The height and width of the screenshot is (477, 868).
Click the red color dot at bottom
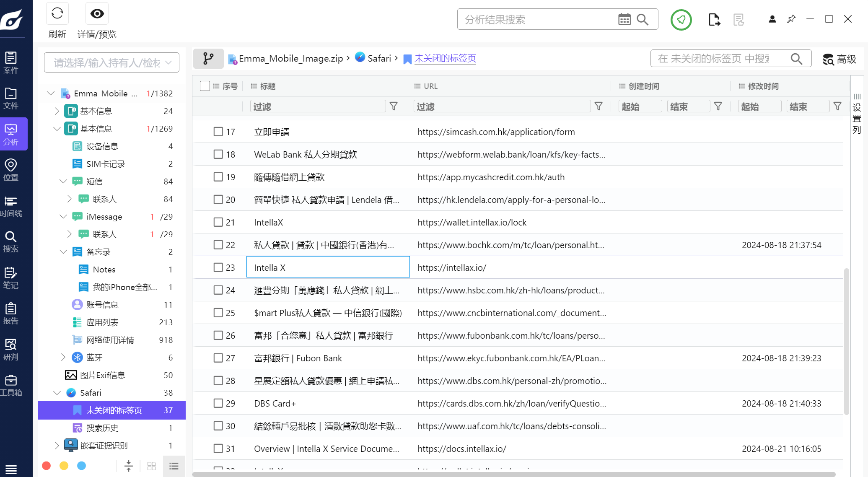pyautogui.click(x=47, y=466)
